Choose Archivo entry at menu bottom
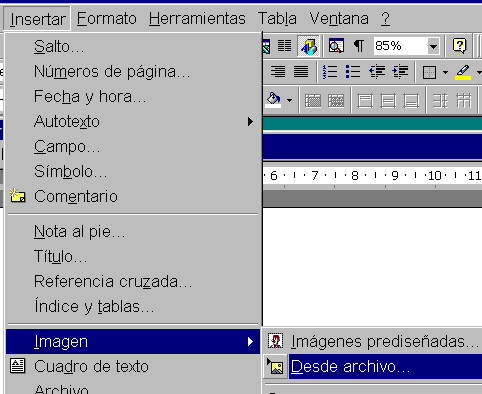The width and height of the screenshot is (482, 394). click(x=133, y=387)
